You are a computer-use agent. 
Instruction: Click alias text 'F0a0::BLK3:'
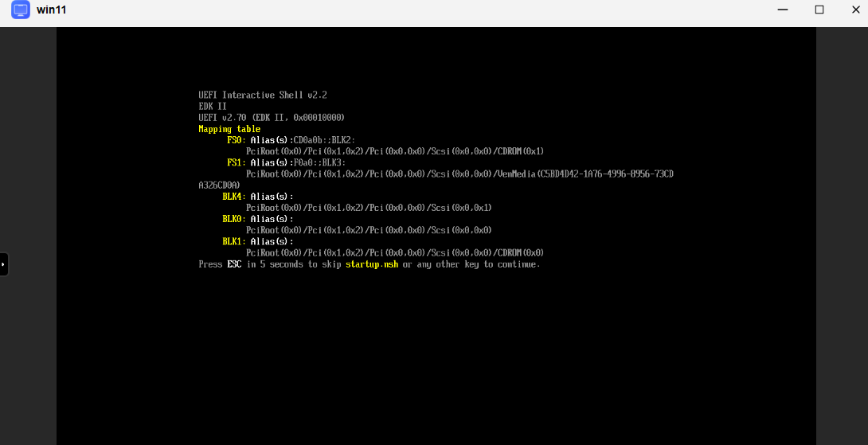click(319, 162)
